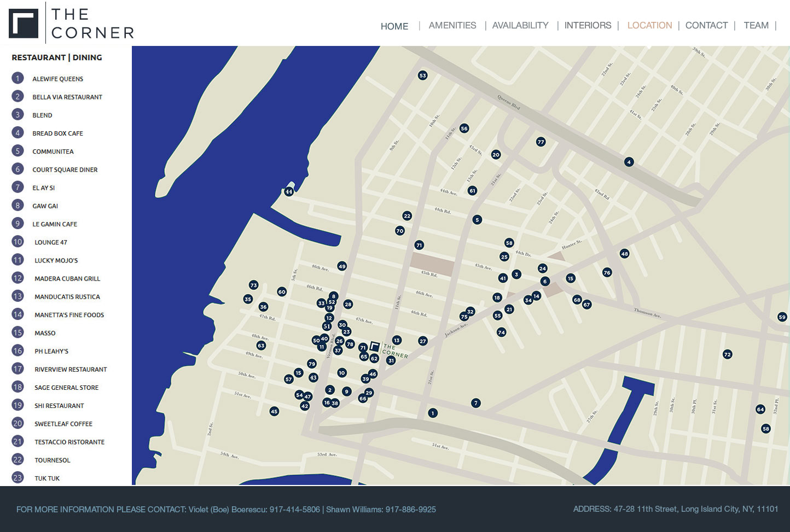The image size is (790, 532).
Task: Select map marker number 77
Action: tap(541, 142)
